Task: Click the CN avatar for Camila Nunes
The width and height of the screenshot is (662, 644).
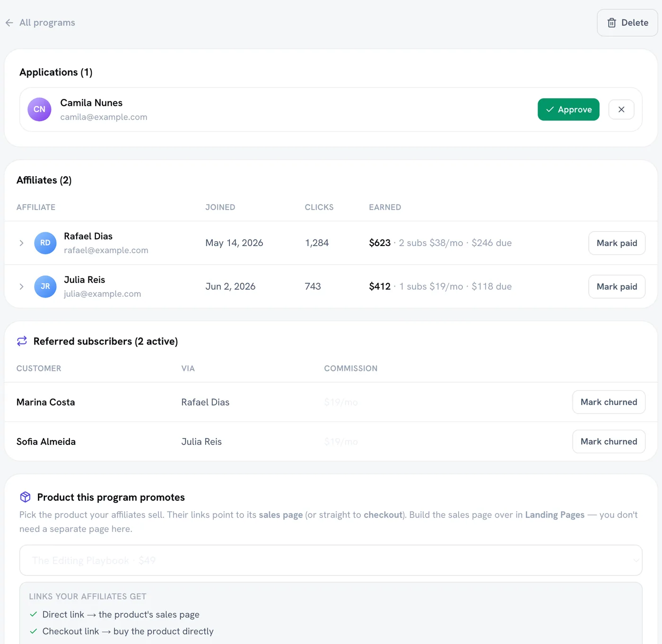Action: [39, 109]
